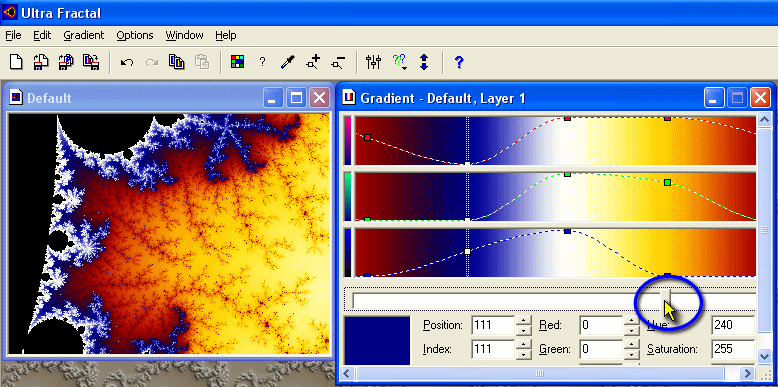Select the leftmost blue curve control point
Image resolution: width=778 pixels, height=387 pixels.
pyautogui.click(x=367, y=275)
